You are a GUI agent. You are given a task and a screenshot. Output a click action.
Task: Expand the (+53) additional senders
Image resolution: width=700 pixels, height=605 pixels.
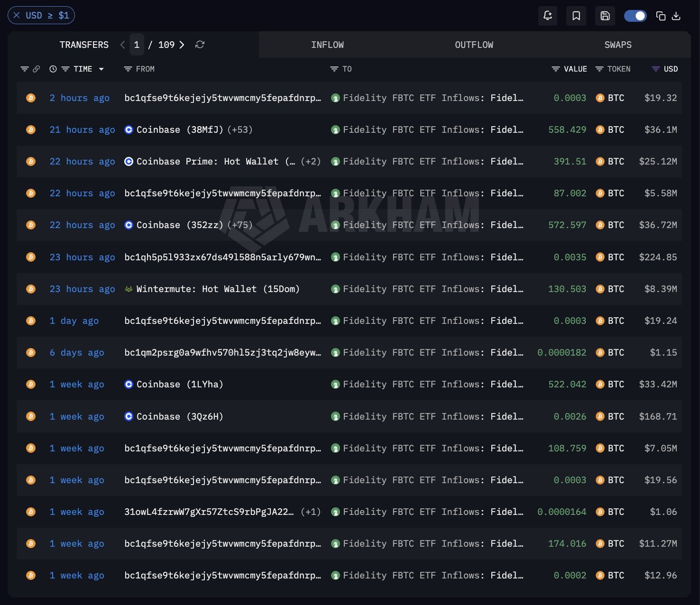coord(240,129)
